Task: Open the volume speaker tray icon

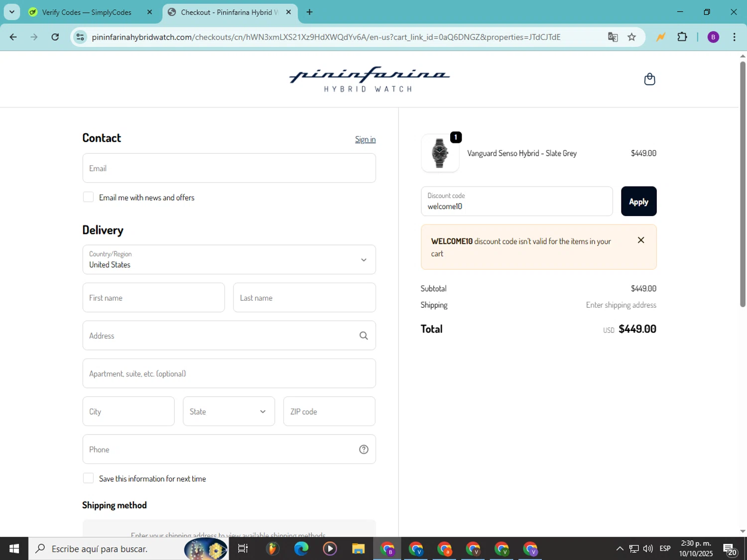Action: pos(648,549)
